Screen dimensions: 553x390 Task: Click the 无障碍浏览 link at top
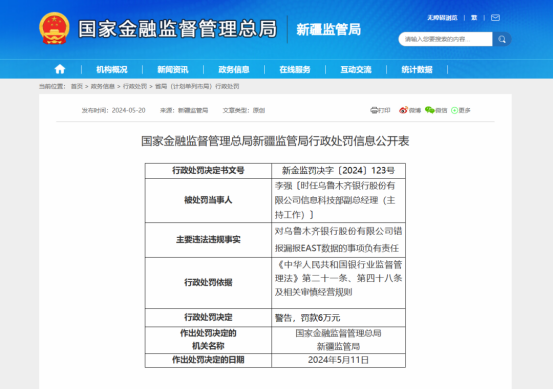click(442, 18)
